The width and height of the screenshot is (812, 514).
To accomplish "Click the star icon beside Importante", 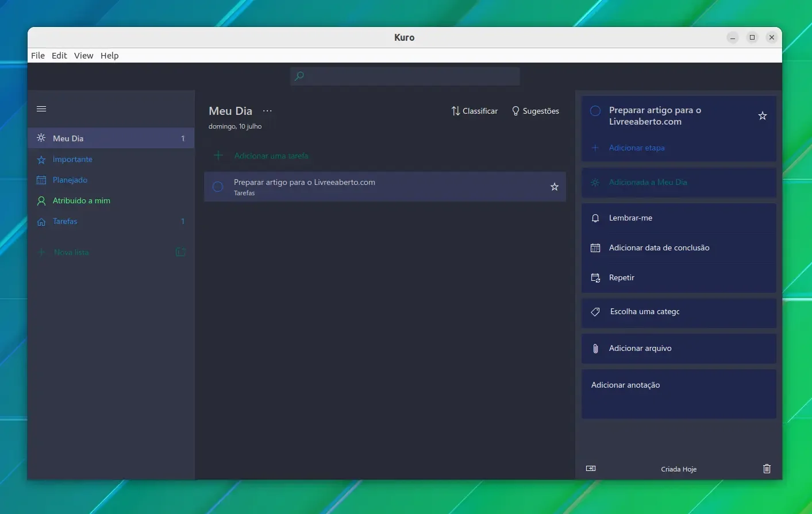I will [41, 160].
